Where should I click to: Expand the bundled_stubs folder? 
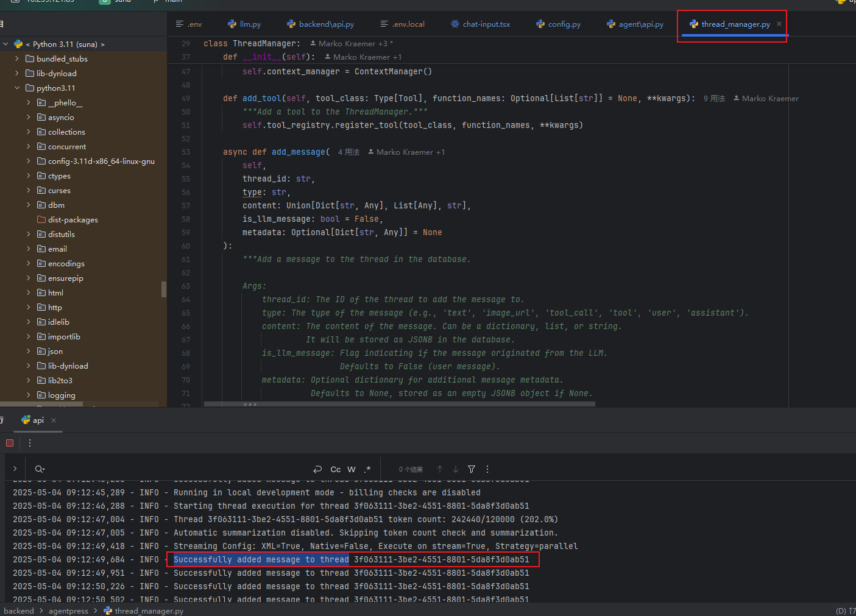17,58
